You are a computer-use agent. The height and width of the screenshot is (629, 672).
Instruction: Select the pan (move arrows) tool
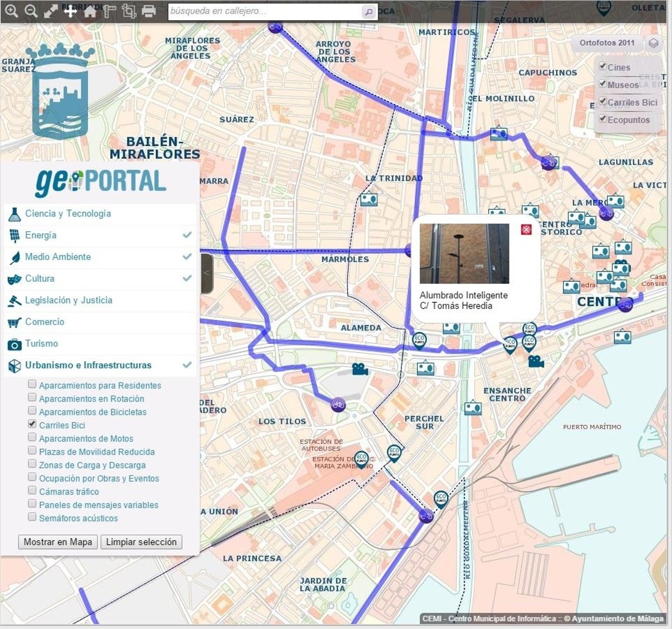coord(70,11)
